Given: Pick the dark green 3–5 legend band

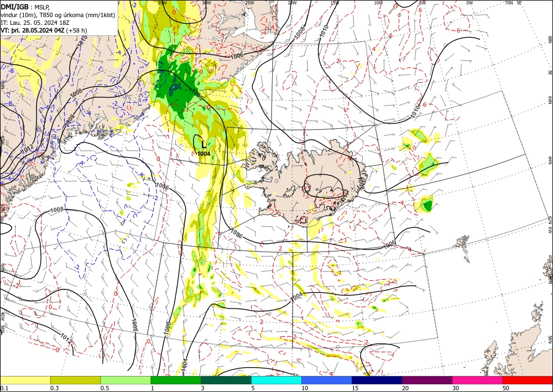Looking at the screenshot, I should point(226,380).
